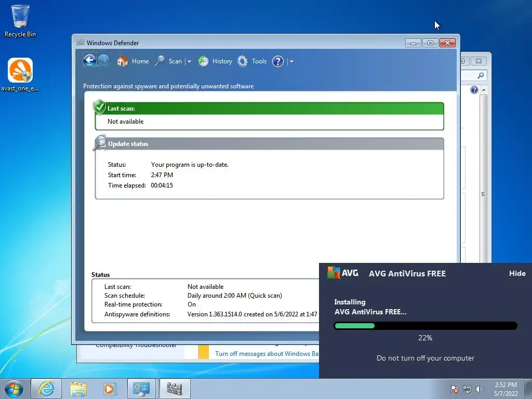Click the Tools gear icon
Screen dimensions: 532x399
[242, 61]
